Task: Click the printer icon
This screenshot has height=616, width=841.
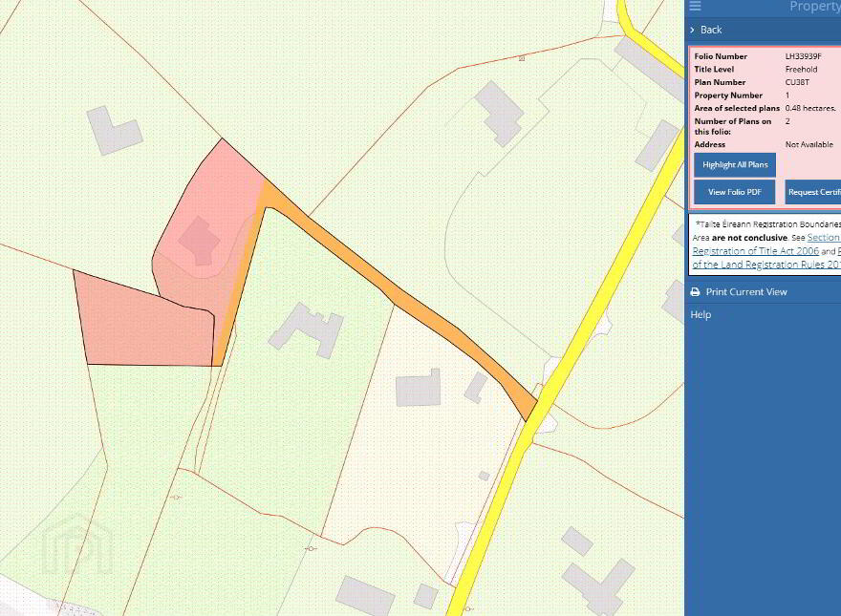Action: click(695, 292)
